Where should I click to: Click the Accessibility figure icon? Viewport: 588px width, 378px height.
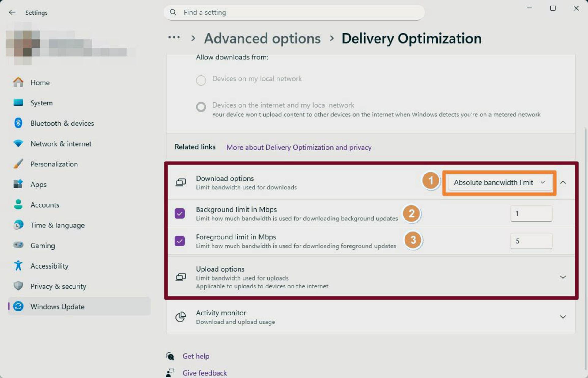tap(18, 266)
